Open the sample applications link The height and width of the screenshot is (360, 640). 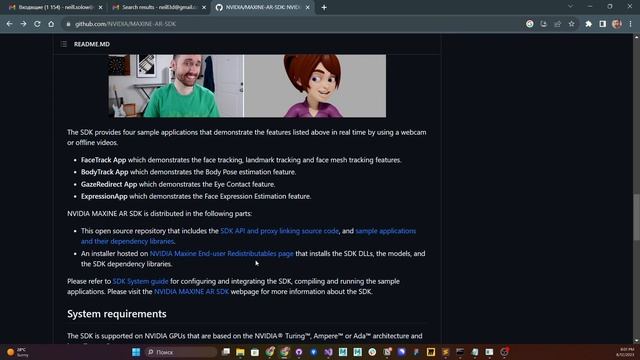coord(249,236)
